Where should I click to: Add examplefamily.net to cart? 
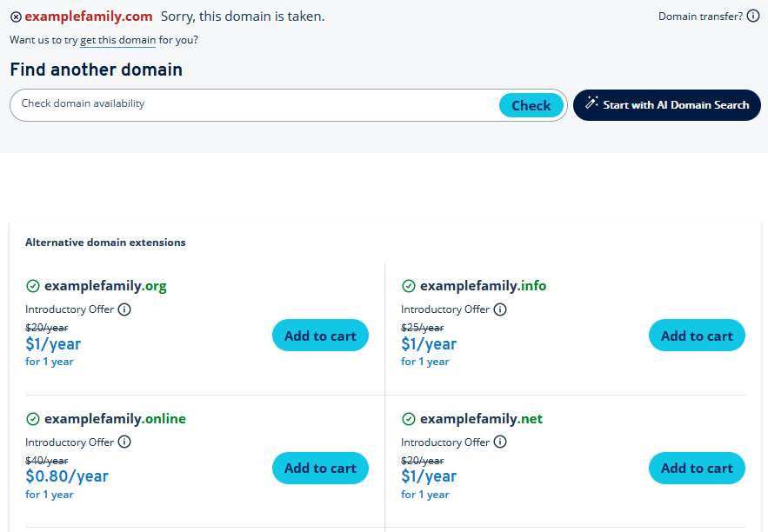[x=697, y=469]
